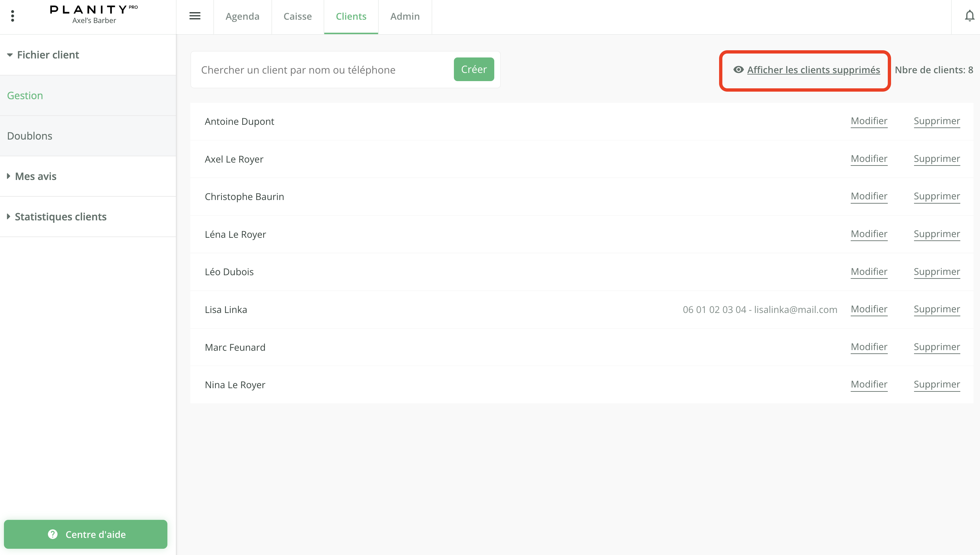Select Doublons in the sidebar
Screen dimensions: 980x555
click(x=30, y=136)
